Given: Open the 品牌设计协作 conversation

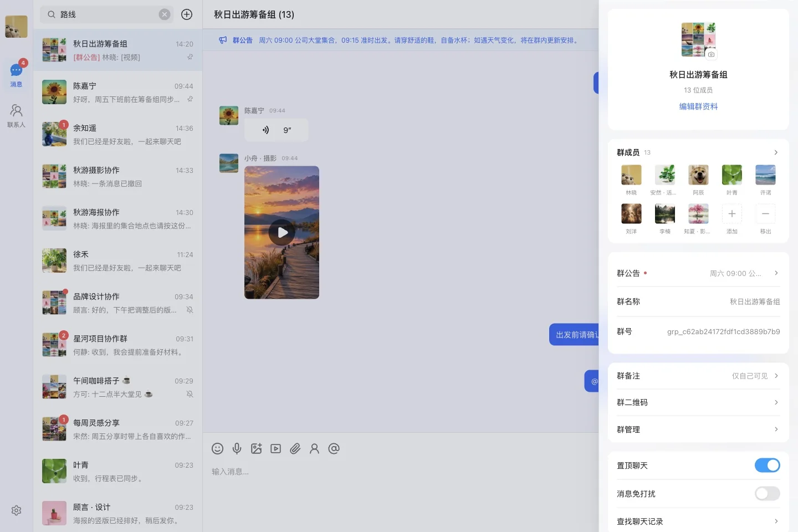Looking at the screenshot, I should [117, 303].
